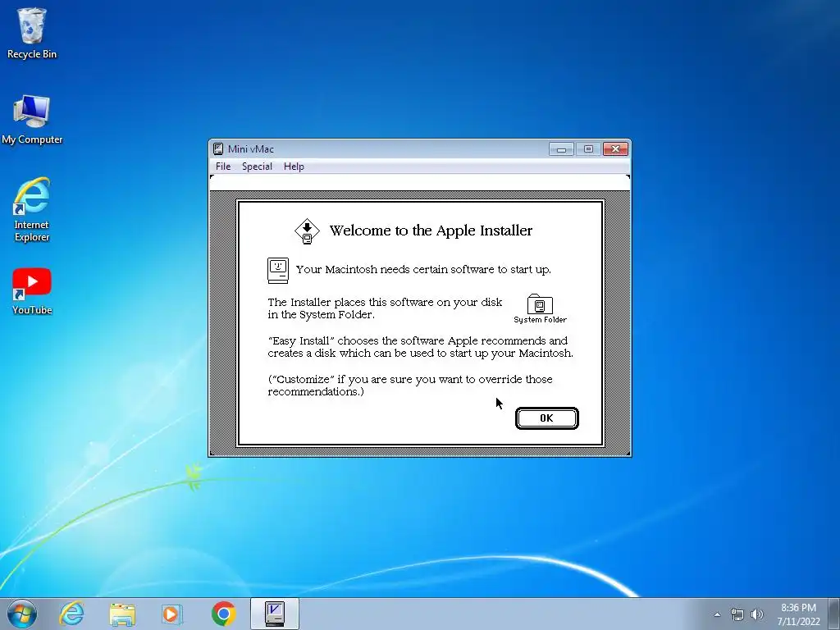
Task: Open the Help menu in Mini vMac
Action: pyautogui.click(x=294, y=167)
